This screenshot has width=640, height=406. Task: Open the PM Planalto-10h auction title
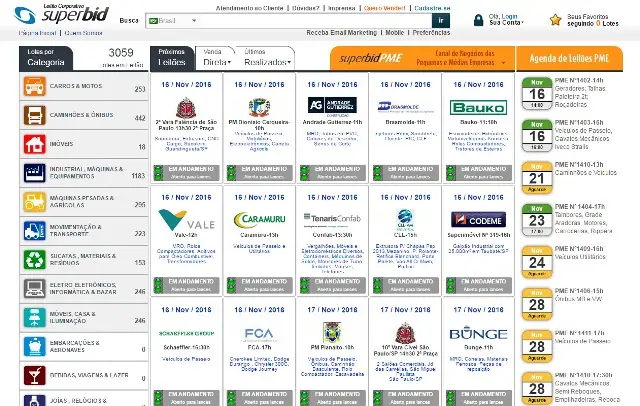(332, 348)
